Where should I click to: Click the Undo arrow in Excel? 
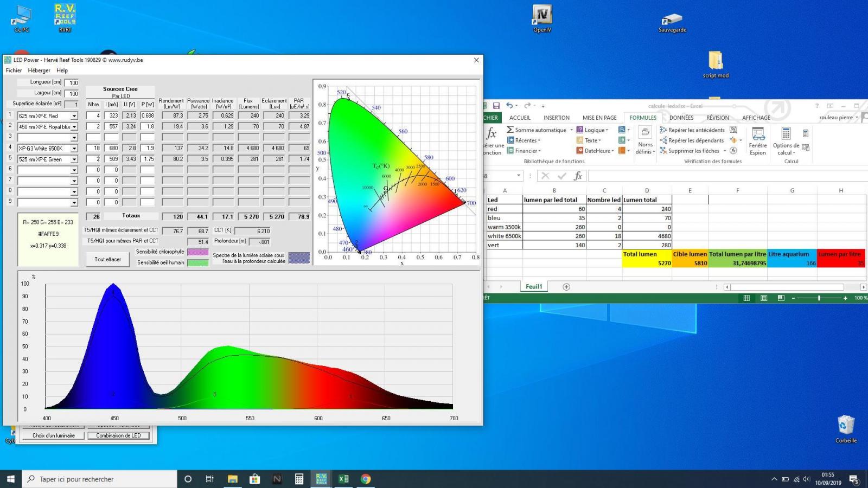[x=509, y=106]
